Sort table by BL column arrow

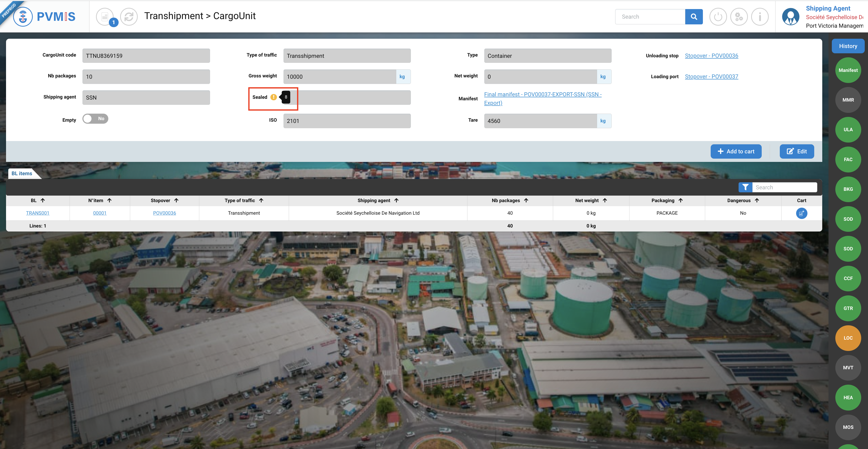tap(43, 200)
